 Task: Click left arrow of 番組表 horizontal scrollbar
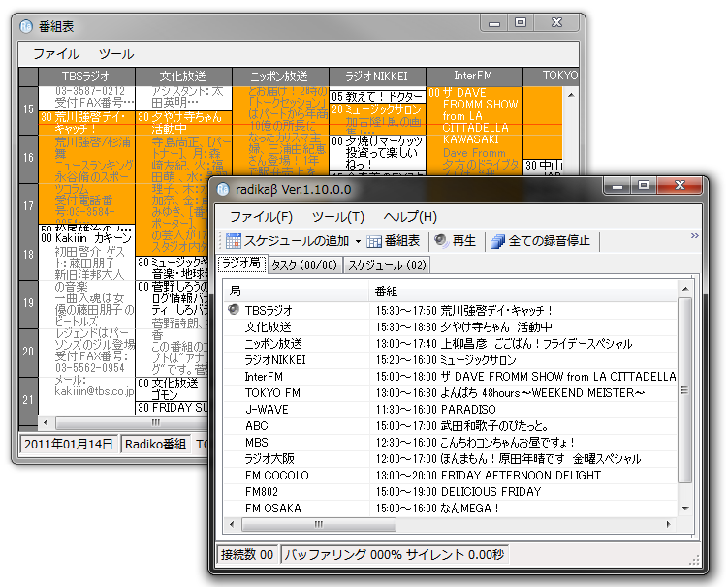(x=46, y=422)
